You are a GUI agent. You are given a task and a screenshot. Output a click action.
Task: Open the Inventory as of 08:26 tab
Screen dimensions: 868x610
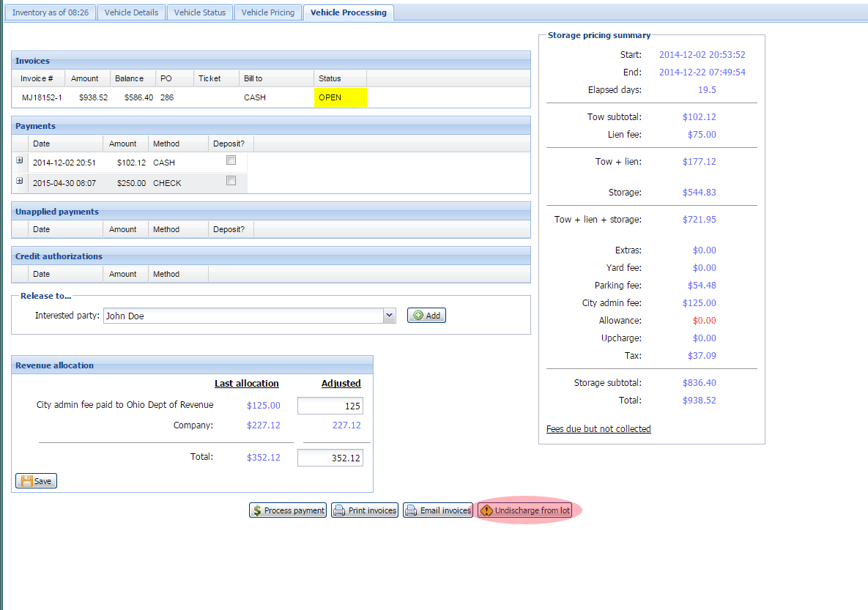[51, 12]
